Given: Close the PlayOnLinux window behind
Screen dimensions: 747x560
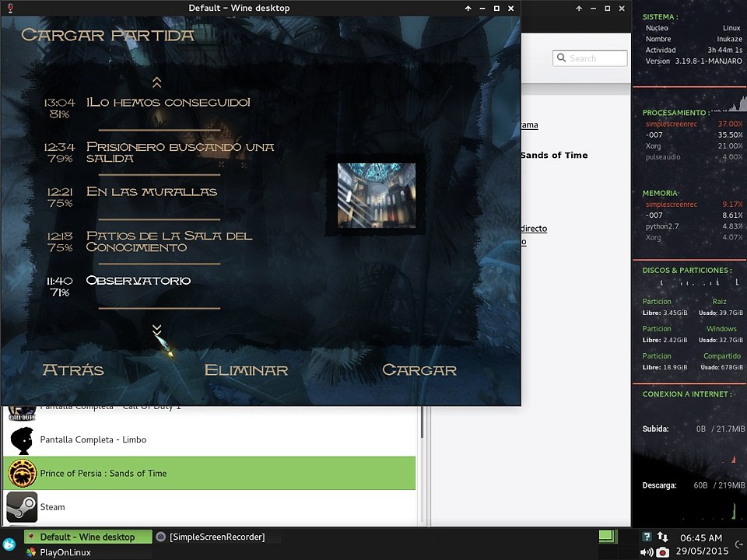Looking at the screenshot, I should point(622,8).
